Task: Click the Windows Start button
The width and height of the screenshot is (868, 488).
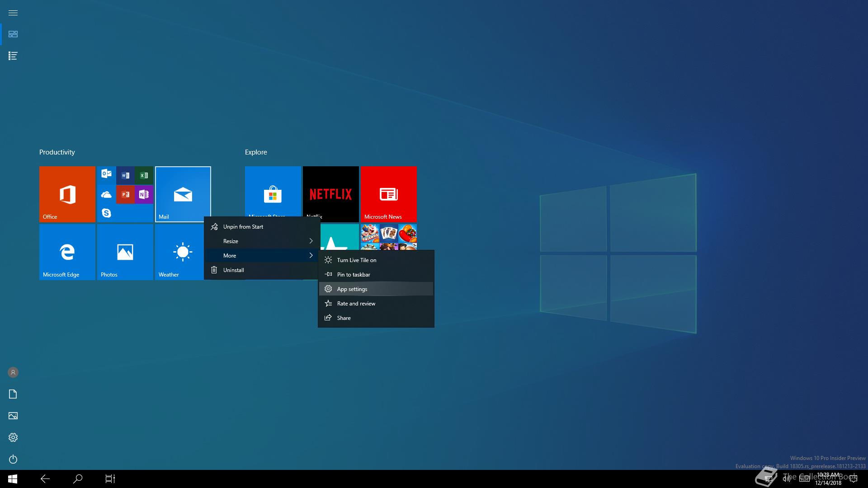Action: click(x=13, y=479)
